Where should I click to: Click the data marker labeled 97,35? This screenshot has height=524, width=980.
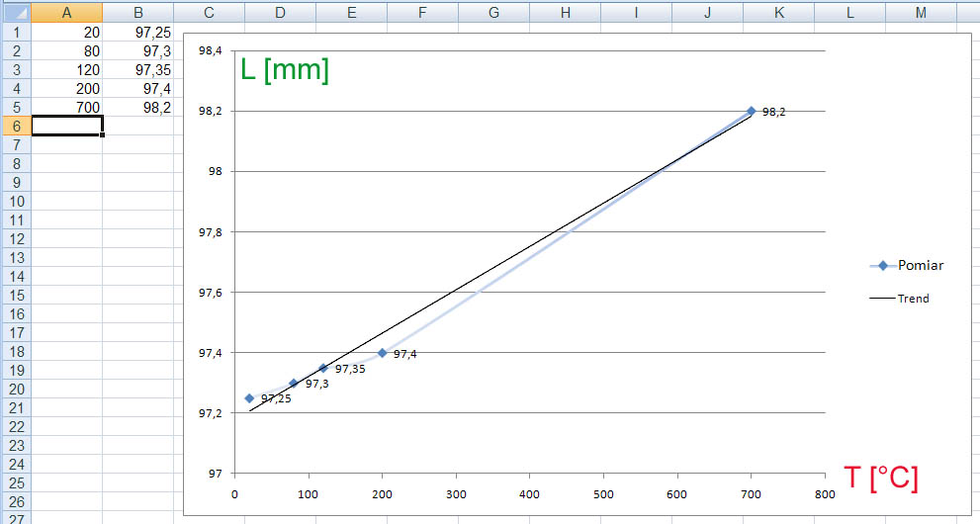coord(323,368)
